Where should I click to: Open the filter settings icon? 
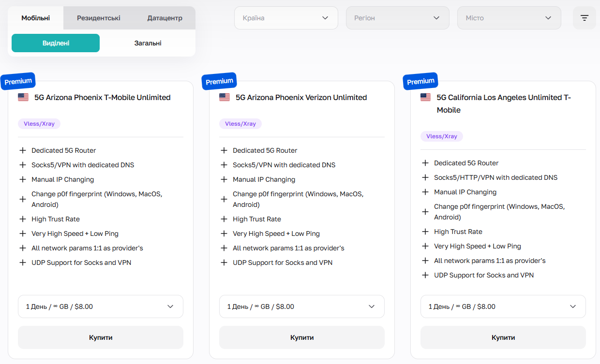click(x=584, y=18)
